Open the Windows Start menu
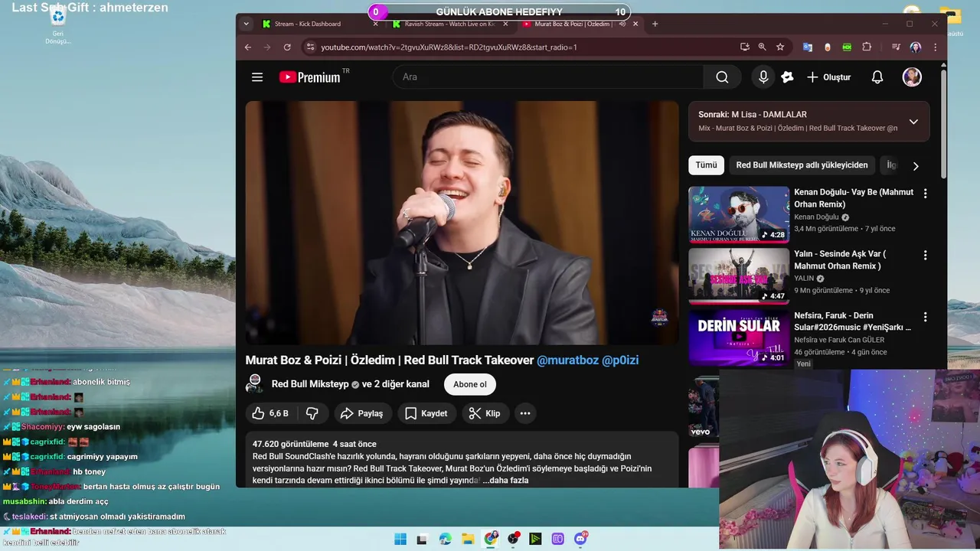The height and width of the screenshot is (551, 980). pos(400,539)
